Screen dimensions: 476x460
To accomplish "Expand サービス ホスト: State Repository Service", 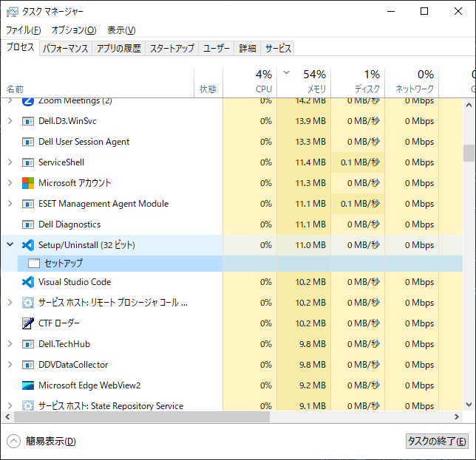I will pos(10,405).
